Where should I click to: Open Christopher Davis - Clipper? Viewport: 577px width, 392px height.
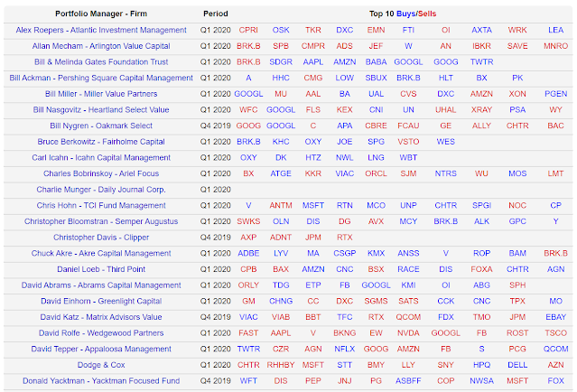[101, 238]
